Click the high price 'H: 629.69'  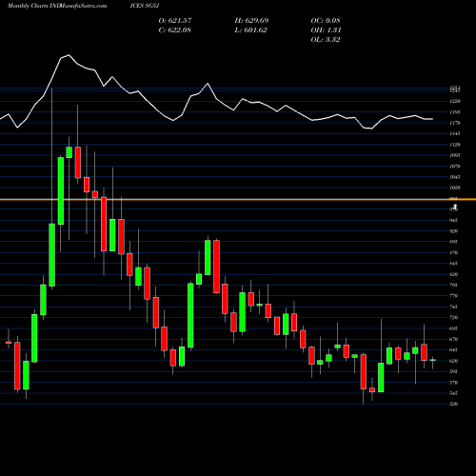click(x=251, y=21)
